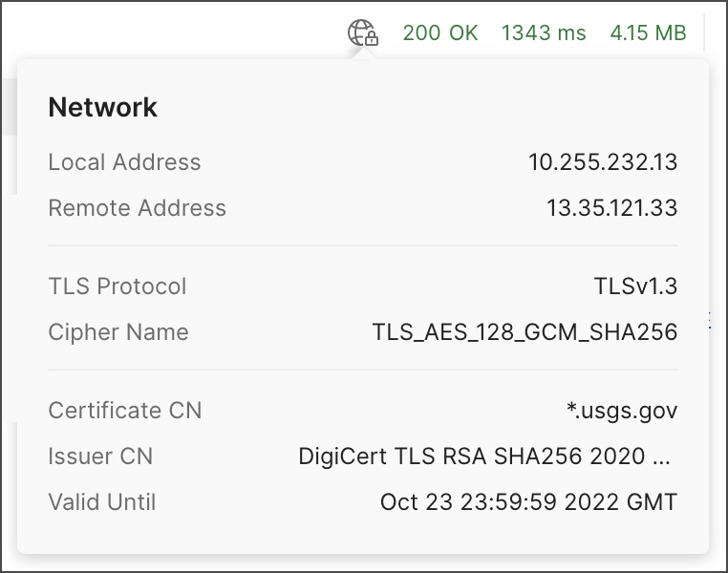Select the Remote Address value 13.35.121.33

click(612, 207)
